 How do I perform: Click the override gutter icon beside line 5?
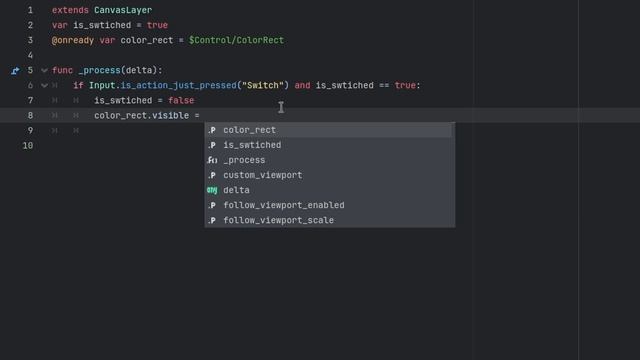pos(15,71)
